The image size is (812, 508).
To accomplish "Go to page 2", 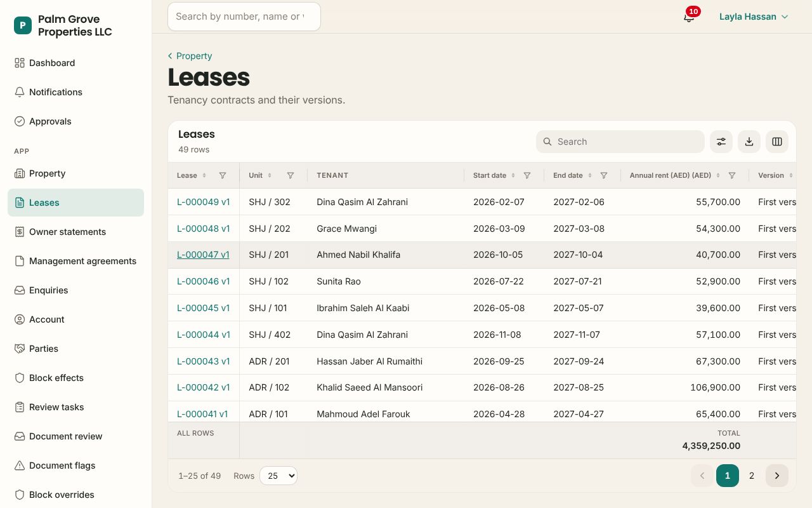I will click(752, 476).
